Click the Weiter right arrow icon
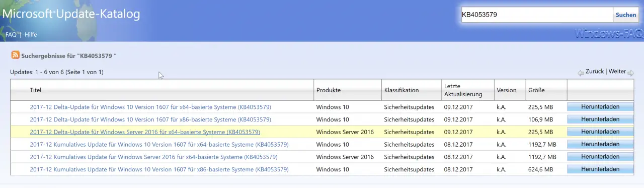 630,73
